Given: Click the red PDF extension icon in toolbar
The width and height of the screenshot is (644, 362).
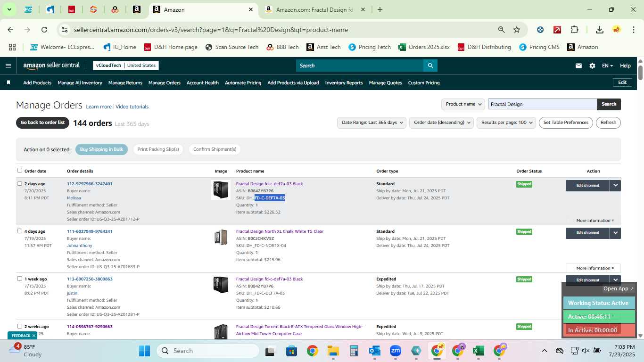Looking at the screenshot, I should (x=557, y=30).
